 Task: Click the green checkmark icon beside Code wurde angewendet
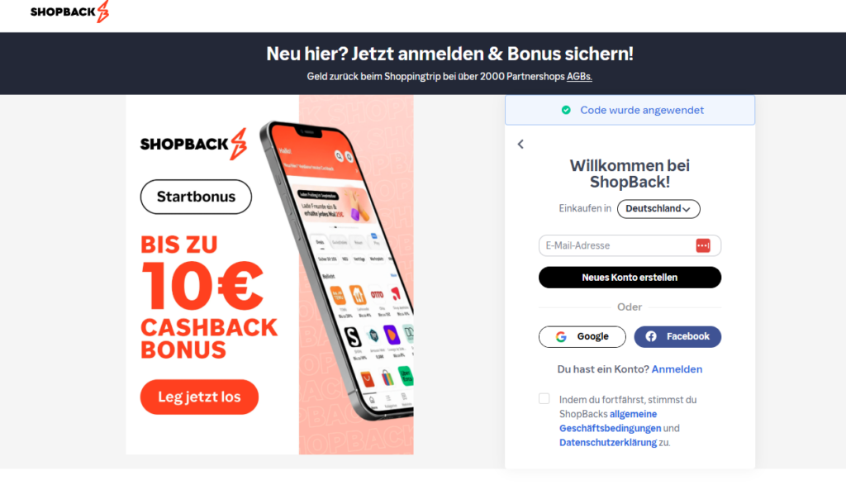[x=566, y=110]
